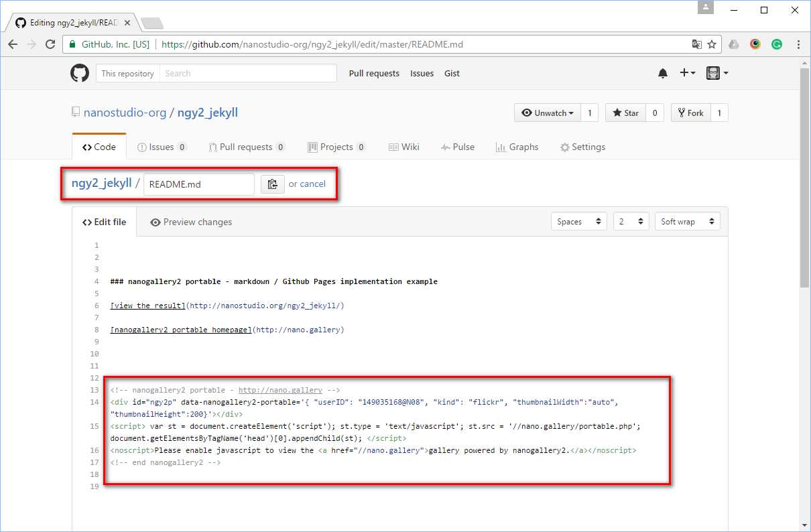The width and height of the screenshot is (811, 532).
Task: Fork the repository
Action: 690,113
